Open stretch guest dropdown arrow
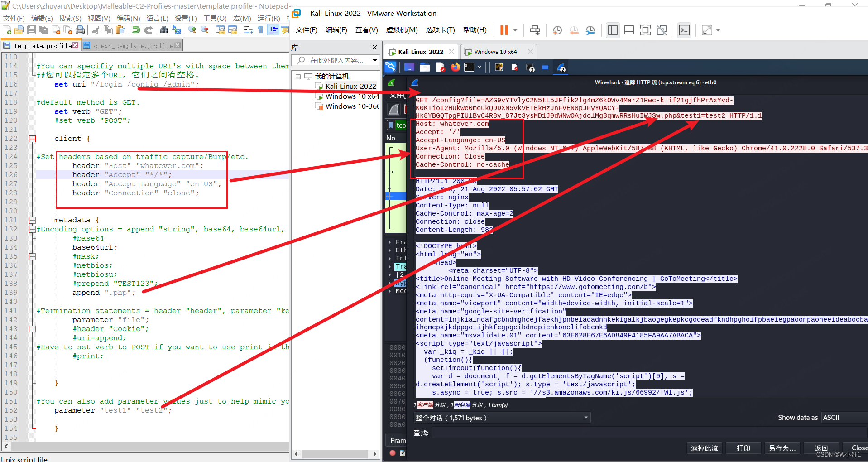Image resolution: width=868 pixels, height=462 pixels. (x=718, y=30)
